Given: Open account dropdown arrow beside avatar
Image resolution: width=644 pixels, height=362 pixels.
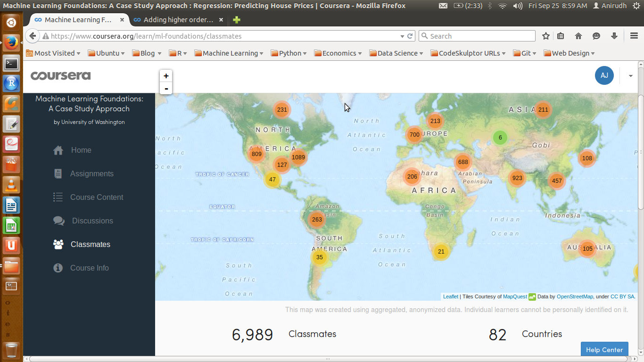Looking at the screenshot, I should [x=630, y=76].
